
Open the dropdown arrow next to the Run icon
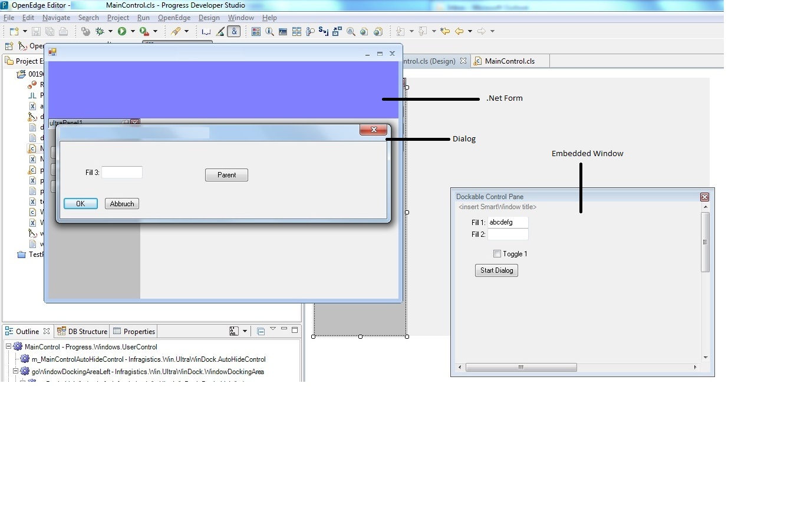133,31
